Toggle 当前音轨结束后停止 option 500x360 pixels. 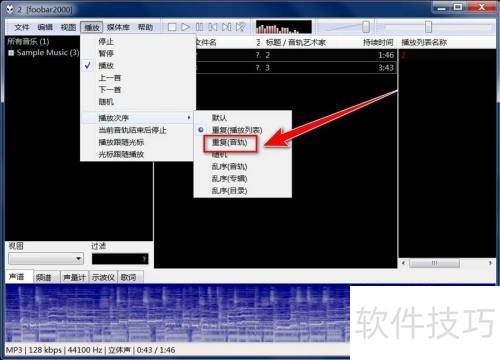(138, 130)
